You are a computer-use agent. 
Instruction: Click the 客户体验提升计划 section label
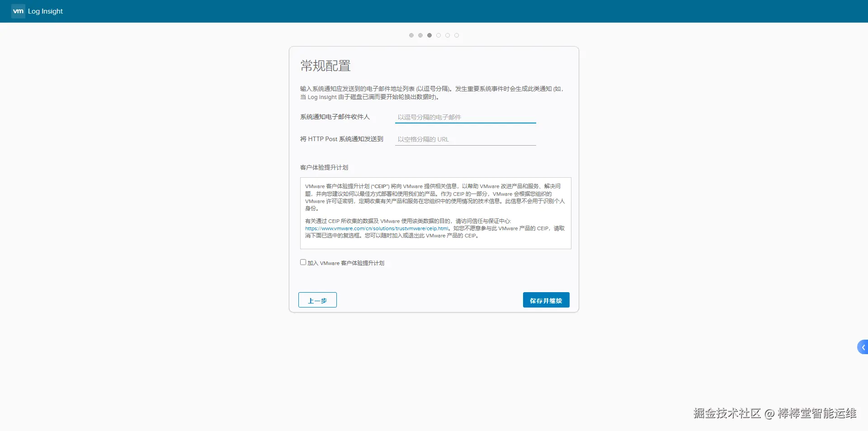coord(324,167)
